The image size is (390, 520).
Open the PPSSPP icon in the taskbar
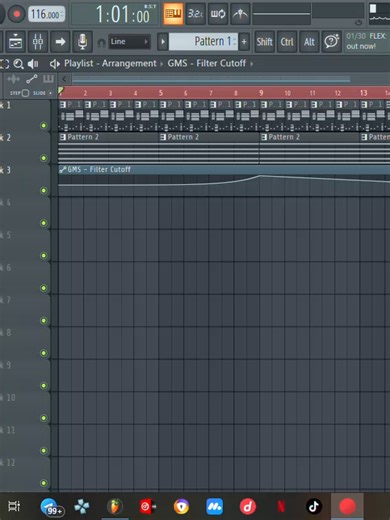[x=82, y=507]
